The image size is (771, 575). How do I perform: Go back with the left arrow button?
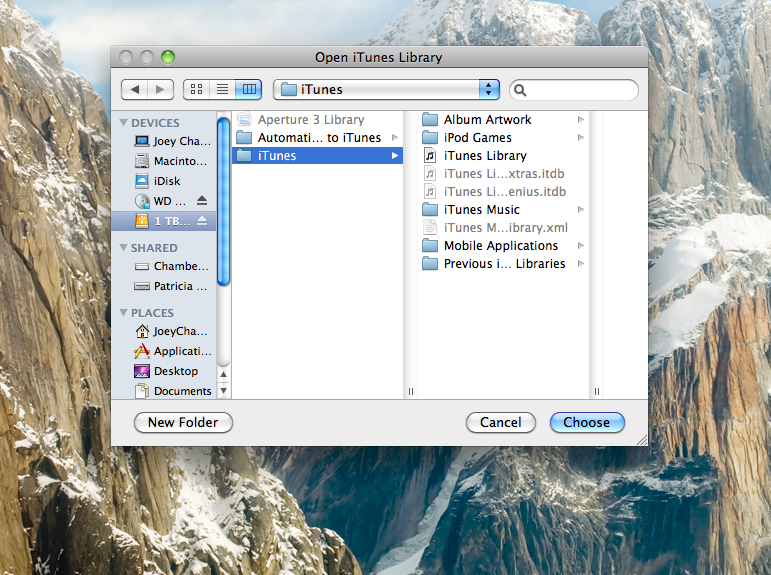[135, 90]
